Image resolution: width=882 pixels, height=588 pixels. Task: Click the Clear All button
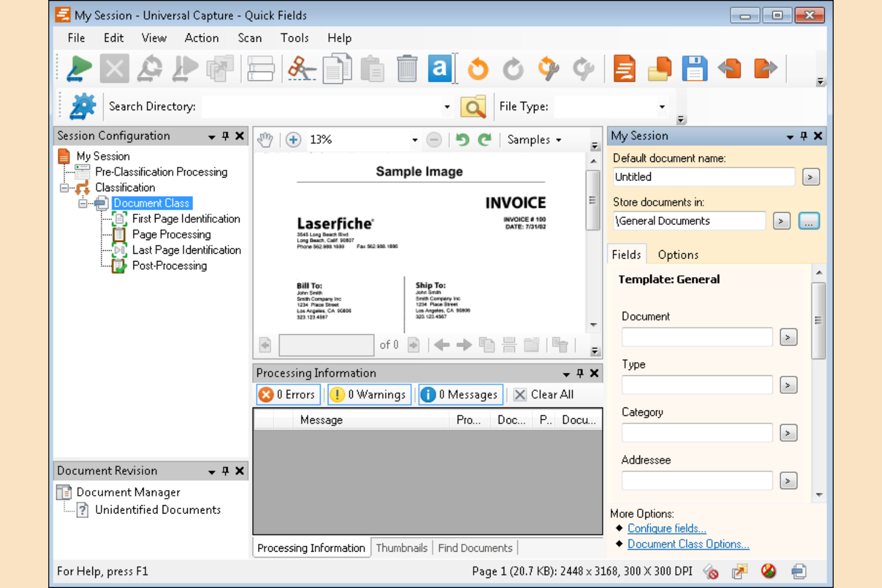pos(544,394)
